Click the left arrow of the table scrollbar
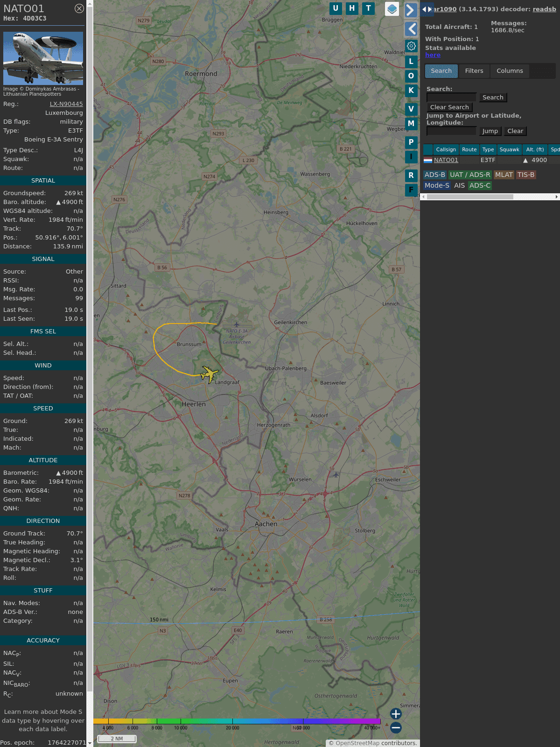This screenshot has height=747, width=560. pos(423,197)
